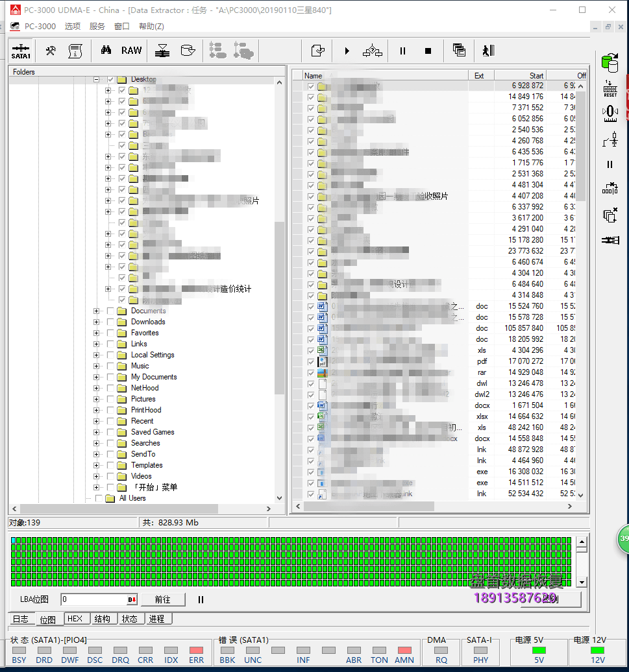Image resolution: width=629 pixels, height=672 pixels.
Task: Switch to the 日志 tab
Action: pyautogui.click(x=21, y=619)
